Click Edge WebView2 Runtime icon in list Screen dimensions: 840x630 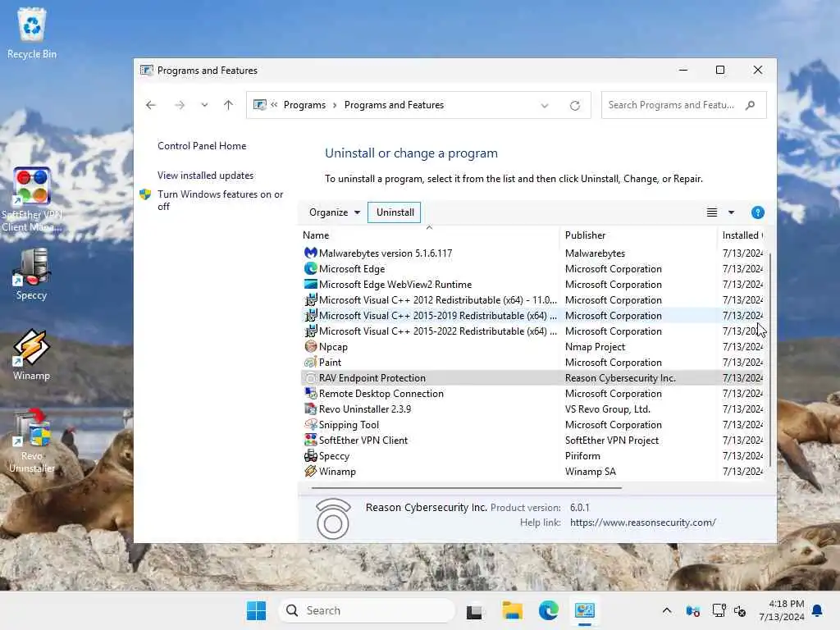click(310, 284)
